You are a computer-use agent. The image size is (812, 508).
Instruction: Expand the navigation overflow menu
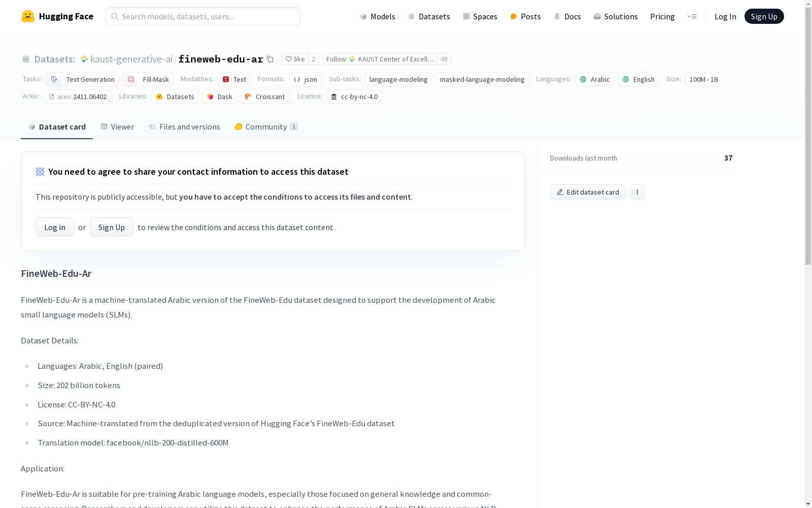click(692, 16)
